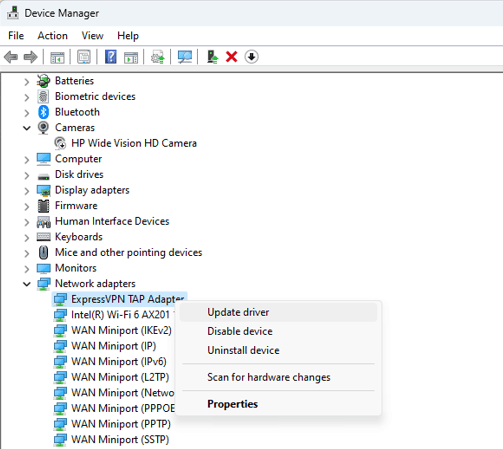Expand the Display adapters node

coord(27,191)
